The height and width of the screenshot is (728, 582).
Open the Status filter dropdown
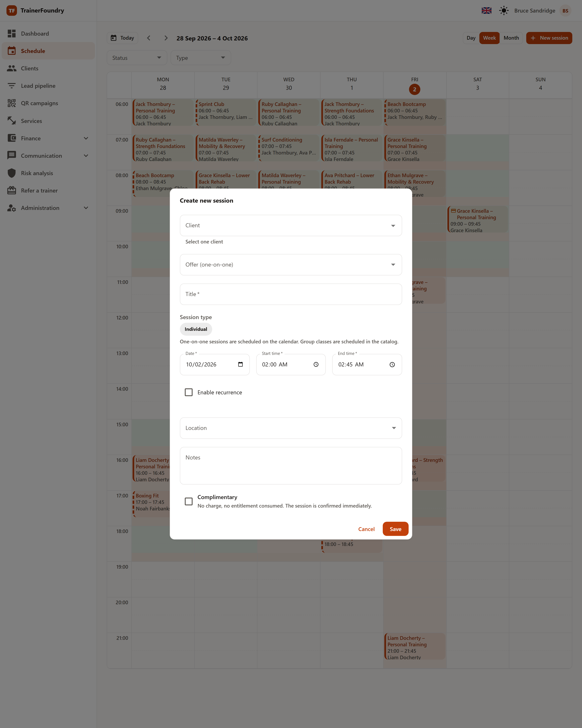(137, 58)
